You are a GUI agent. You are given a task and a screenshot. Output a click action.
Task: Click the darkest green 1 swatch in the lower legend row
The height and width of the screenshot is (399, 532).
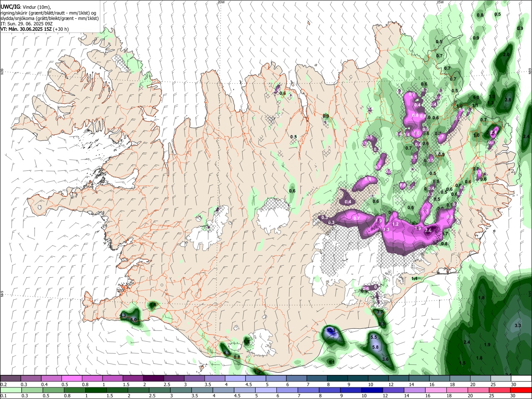[x=96, y=390]
